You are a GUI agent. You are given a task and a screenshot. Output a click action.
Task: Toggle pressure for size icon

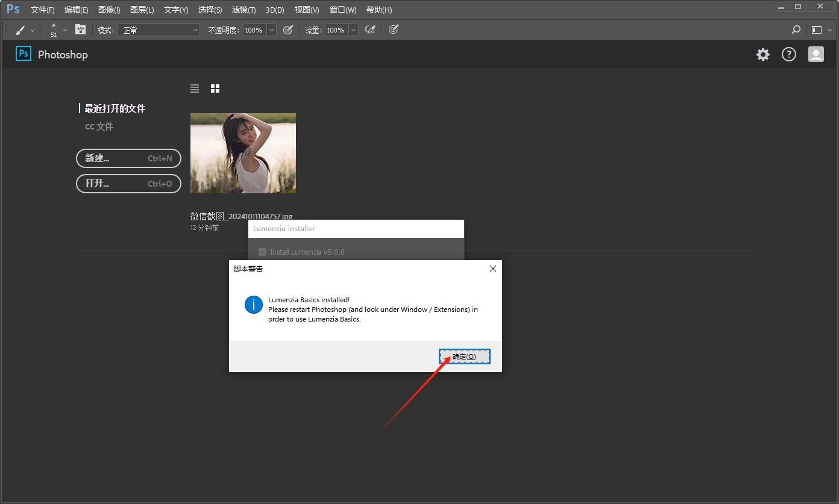pyautogui.click(x=394, y=30)
